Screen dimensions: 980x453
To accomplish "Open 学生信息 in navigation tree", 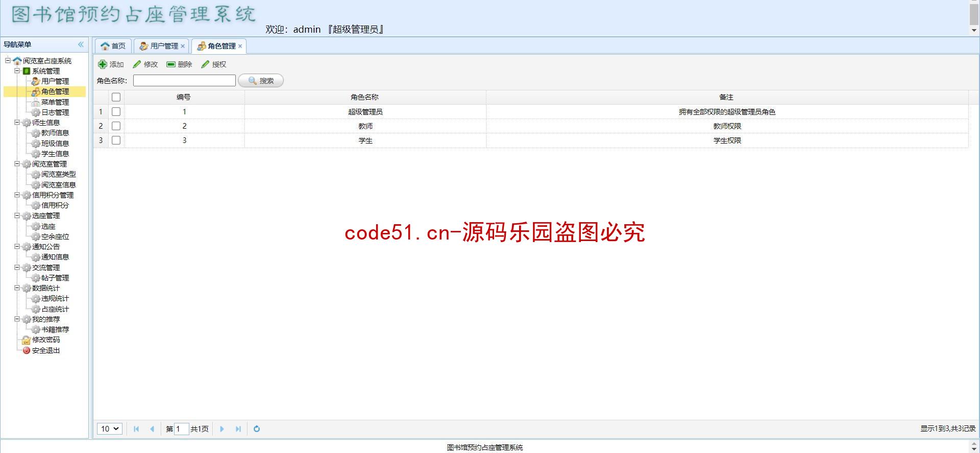I will pyautogui.click(x=55, y=154).
